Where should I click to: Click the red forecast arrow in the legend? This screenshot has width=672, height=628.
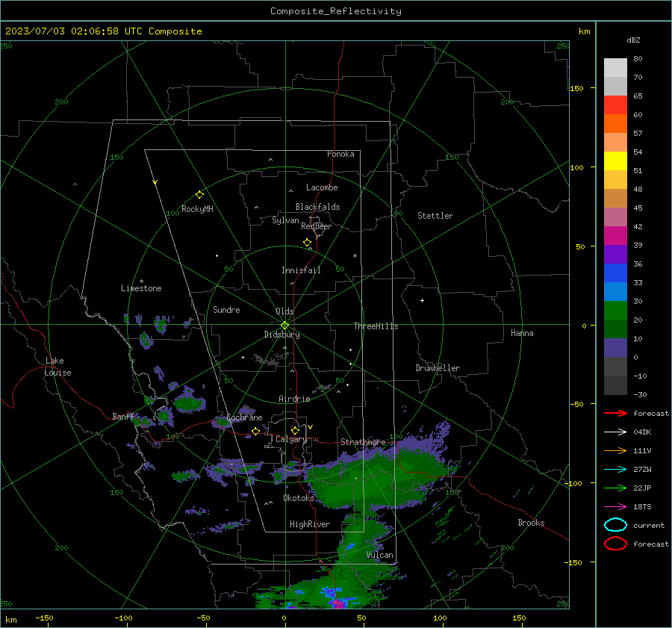click(x=615, y=413)
